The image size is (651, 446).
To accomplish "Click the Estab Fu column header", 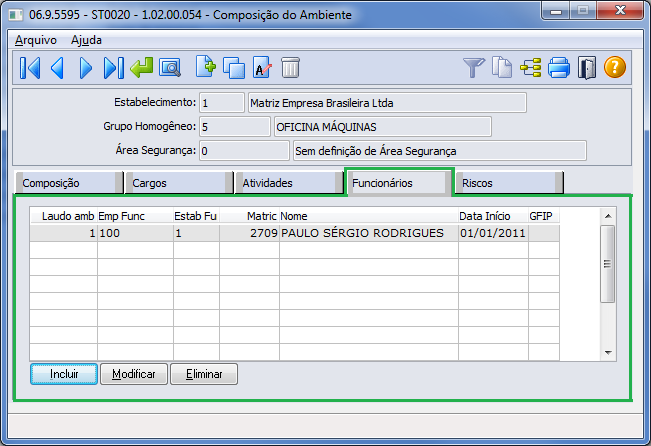I will 196,216.
